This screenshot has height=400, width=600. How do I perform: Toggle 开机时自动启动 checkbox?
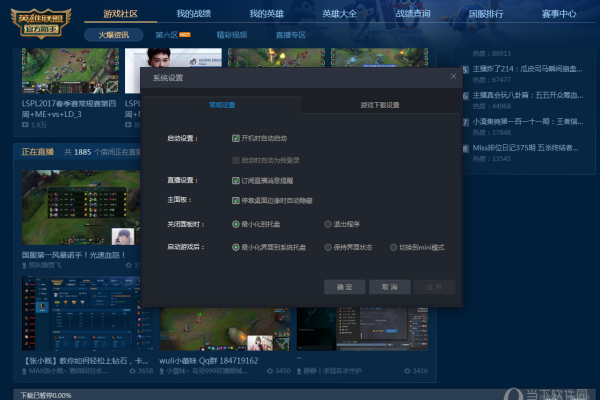coord(236,138)
